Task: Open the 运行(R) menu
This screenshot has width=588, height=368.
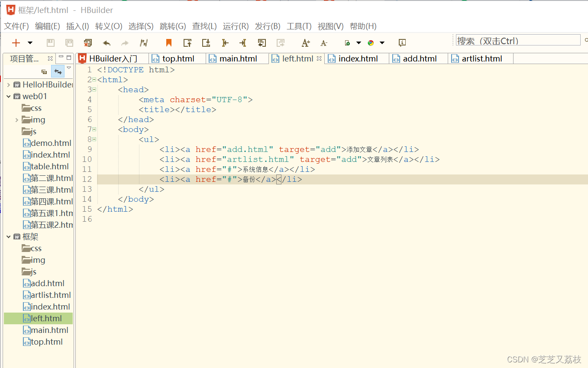Action: pyautogui.click(x=236, y=26)
